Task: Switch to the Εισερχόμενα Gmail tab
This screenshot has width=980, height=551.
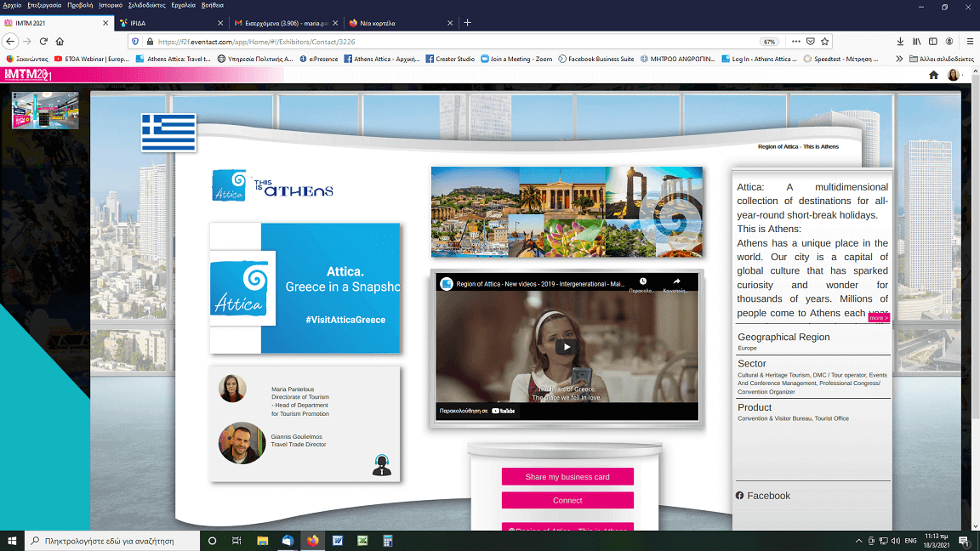Action: click(x=285, y=23)
